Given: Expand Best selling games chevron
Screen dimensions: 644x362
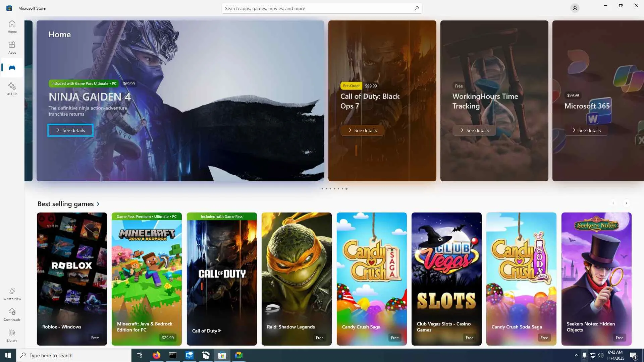Looking at the screenshot, I should click(x=98, y=204).
